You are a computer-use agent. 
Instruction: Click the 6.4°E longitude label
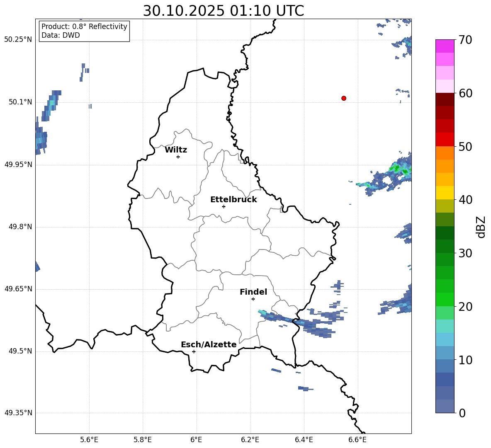pyautogui.click(x=304, y=440)
